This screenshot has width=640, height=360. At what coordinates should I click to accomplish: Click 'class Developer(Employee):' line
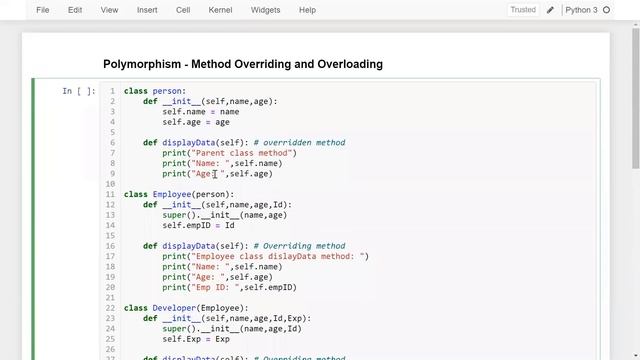point(186,308)
